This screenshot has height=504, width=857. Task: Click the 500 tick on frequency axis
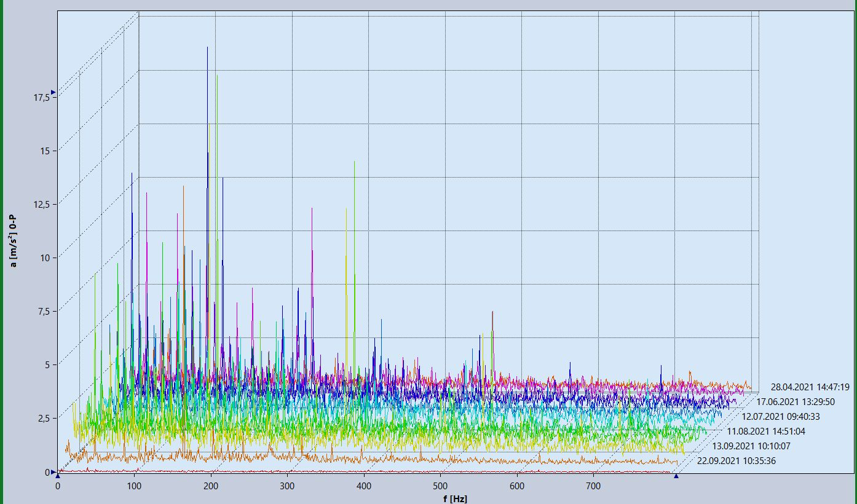440,486
